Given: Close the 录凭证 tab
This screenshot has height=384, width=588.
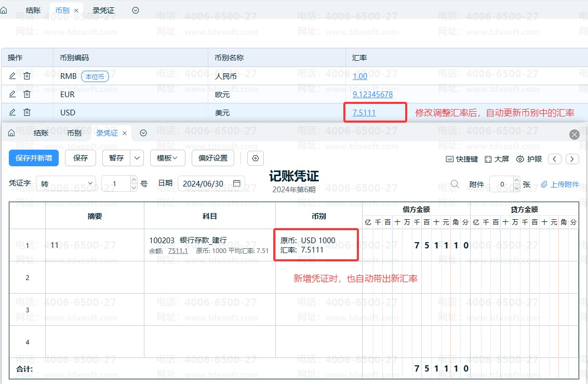Looking at the screenshot, I should [x=125, y=133].
